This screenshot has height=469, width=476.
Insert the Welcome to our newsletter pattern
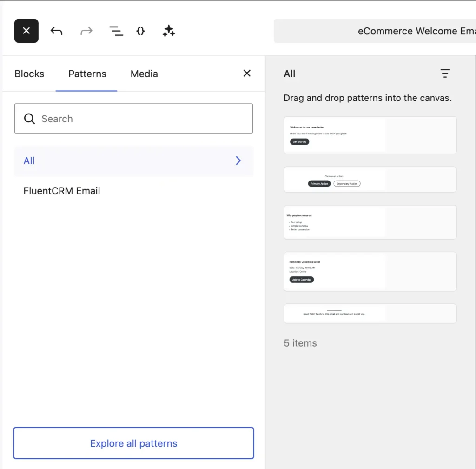pyautogui.click(x=370, y=135)
